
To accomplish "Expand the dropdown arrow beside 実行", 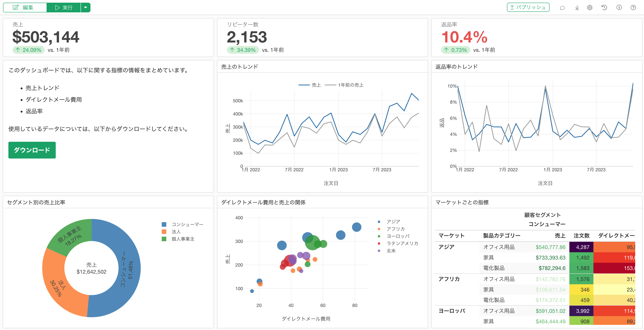I will point(86,7).
